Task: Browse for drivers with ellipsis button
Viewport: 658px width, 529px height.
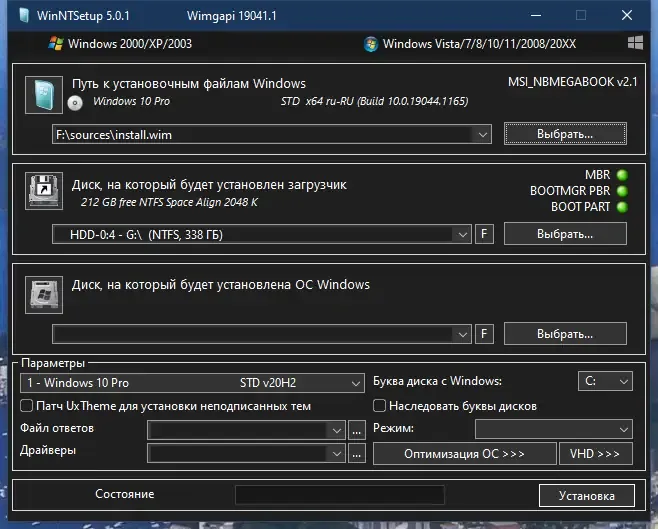Action: click(x=357, y=454)
